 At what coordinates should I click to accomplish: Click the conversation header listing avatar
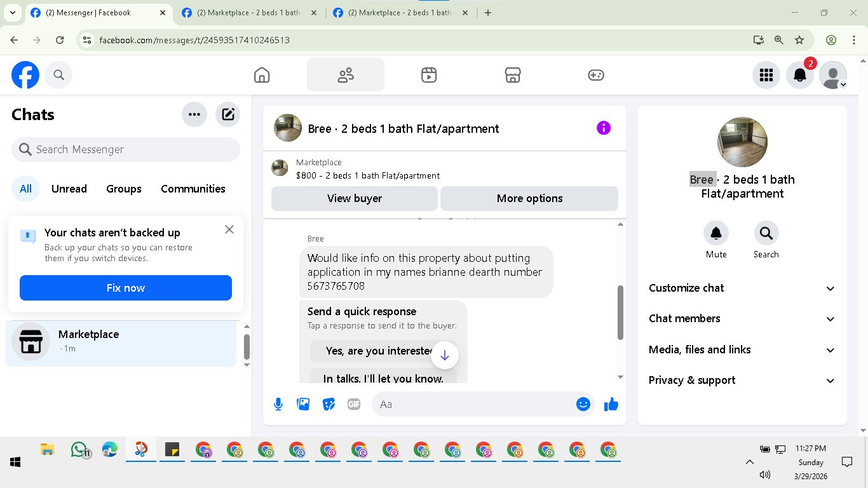288,128
